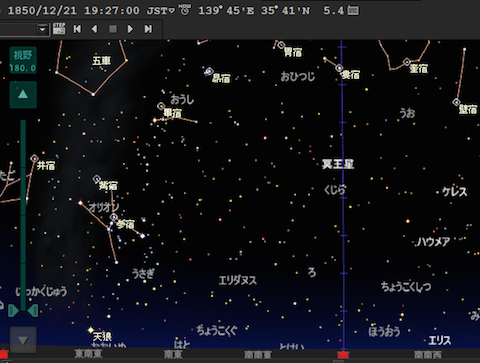Select the 井宿 lunar mansion marker
This screenshot has width=480, height=363.
pyautogui.click(x=34, y=158)
